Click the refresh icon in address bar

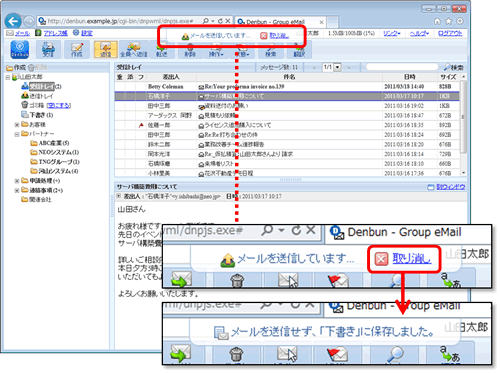coord(220,21)
